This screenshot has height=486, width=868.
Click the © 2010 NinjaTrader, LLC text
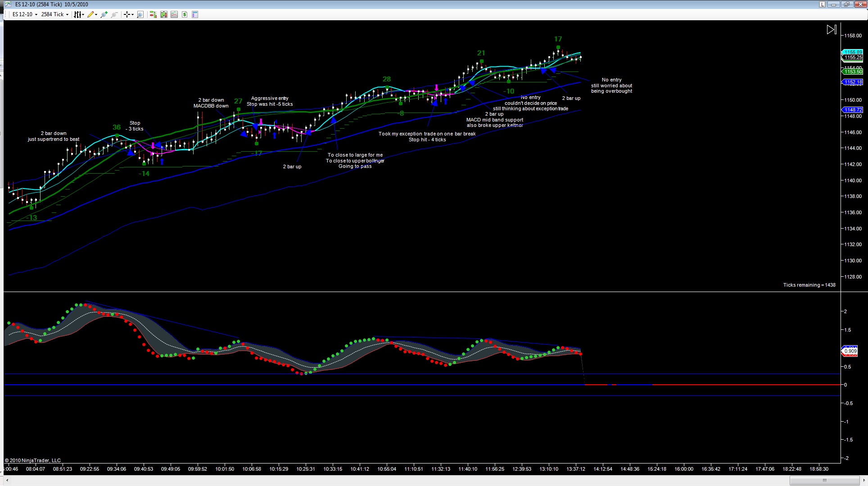33,460
